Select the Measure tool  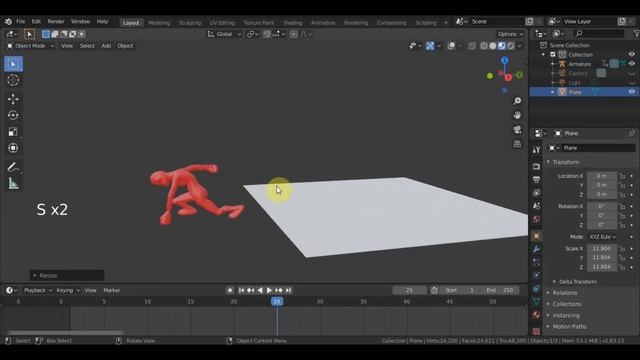(13, 184)
